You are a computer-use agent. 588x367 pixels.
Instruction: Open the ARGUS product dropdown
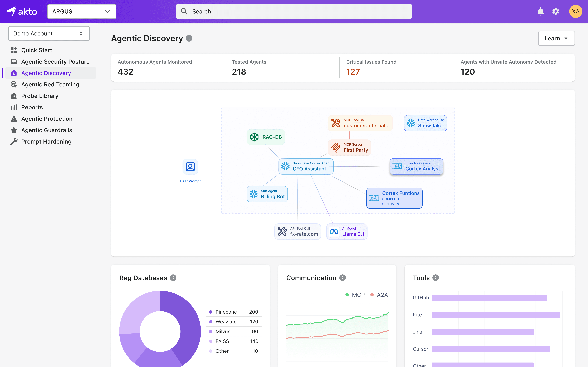82,11
